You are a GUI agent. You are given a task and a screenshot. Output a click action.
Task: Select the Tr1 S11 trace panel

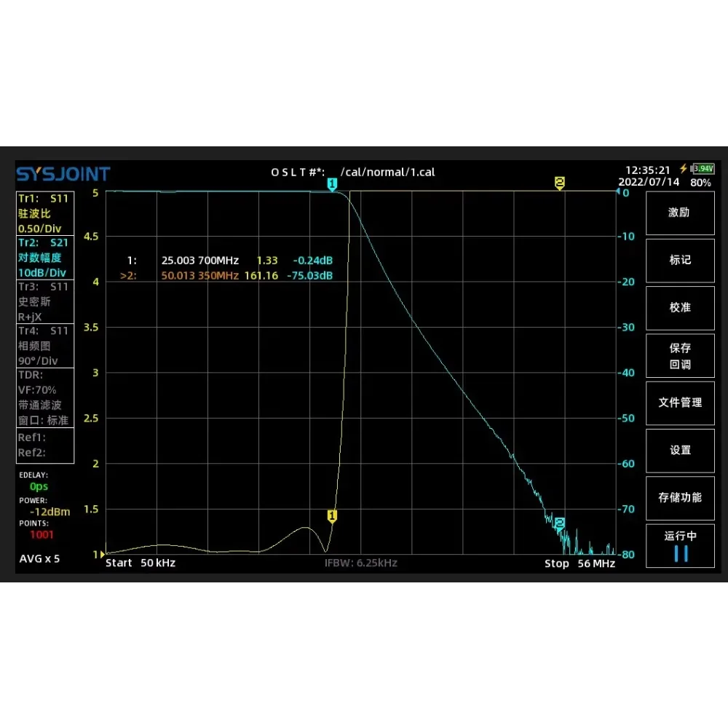[45, 213]
